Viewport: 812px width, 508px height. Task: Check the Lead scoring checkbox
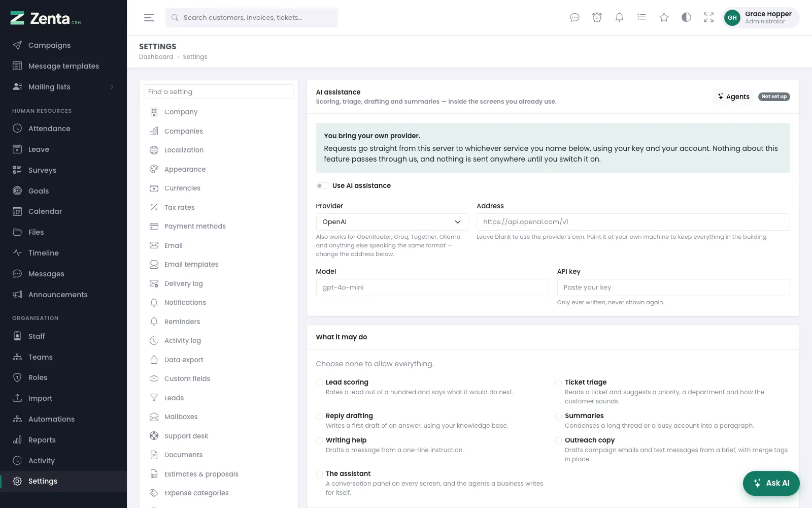[x=319, y=383]
